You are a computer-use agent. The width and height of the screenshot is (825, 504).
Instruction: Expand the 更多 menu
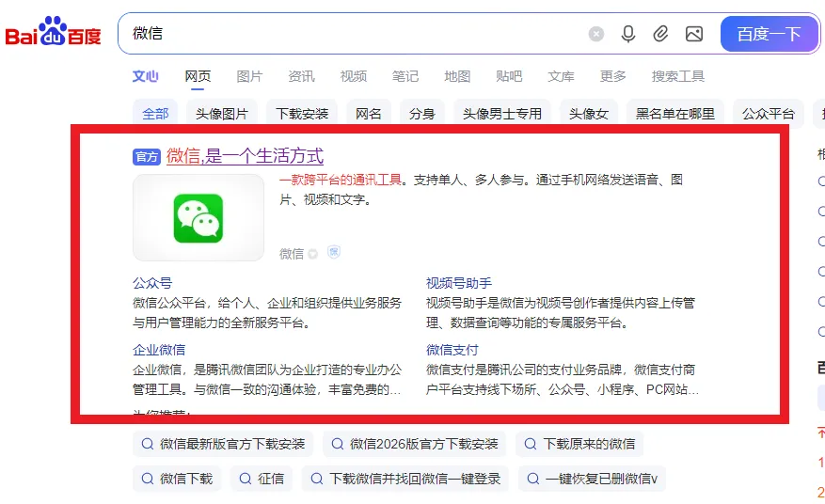click(x=613, y=77)
